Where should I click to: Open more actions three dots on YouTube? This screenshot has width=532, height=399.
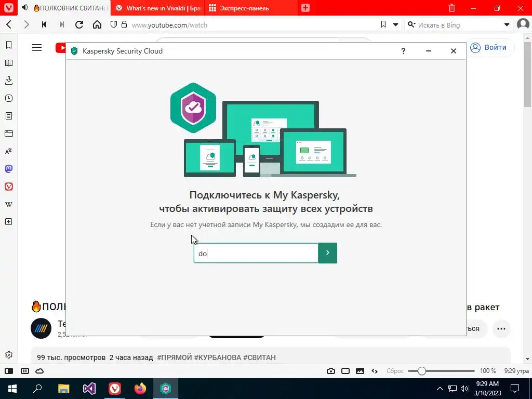tap(501, 329)
